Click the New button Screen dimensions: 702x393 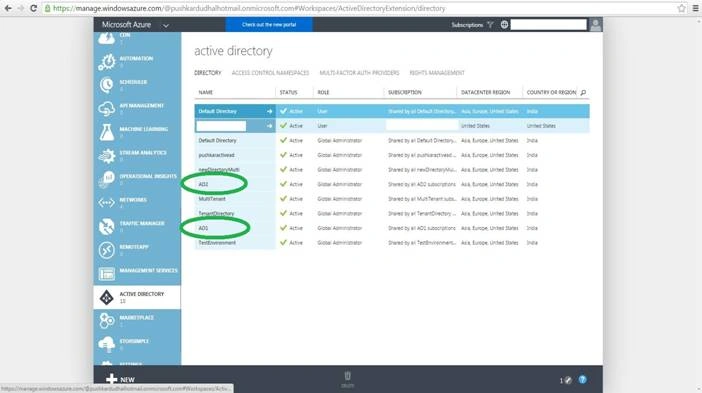click(120, 379)
